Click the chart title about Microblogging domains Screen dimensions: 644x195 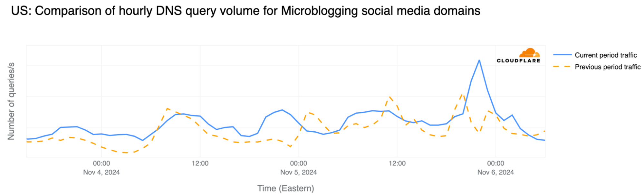pos(245,11)
